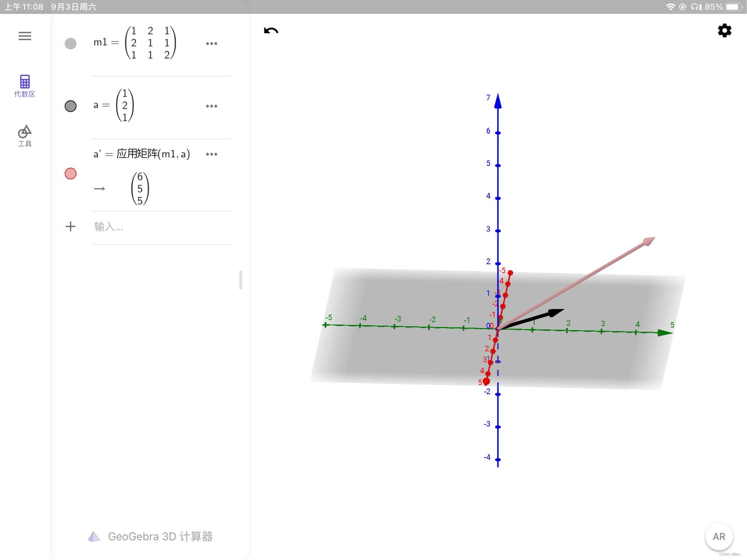Screen dimensions: 747x560
Task: Open more options for matrix m1
Action: [211, 43]
